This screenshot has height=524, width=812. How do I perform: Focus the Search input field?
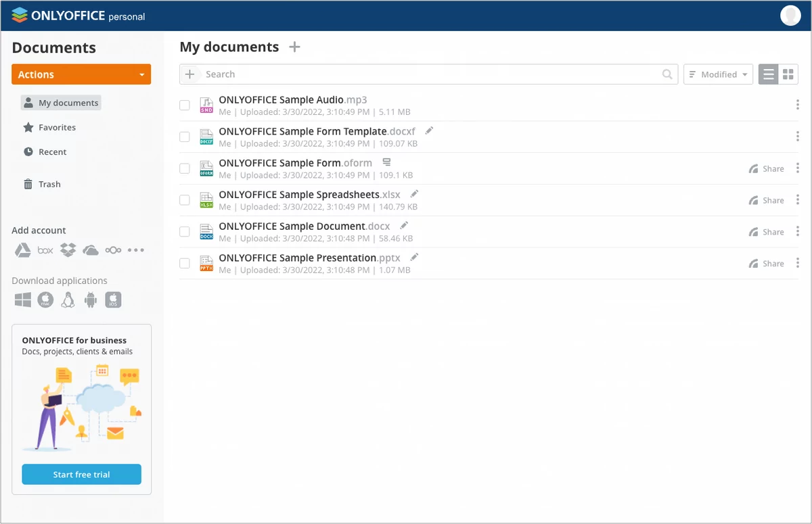coord(430,74)
